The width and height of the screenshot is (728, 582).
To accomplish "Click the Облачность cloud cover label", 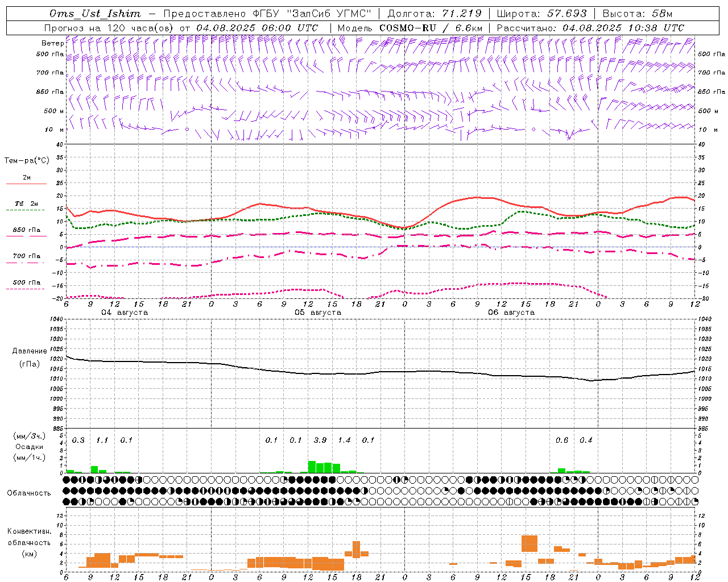I will pos(29,493).
